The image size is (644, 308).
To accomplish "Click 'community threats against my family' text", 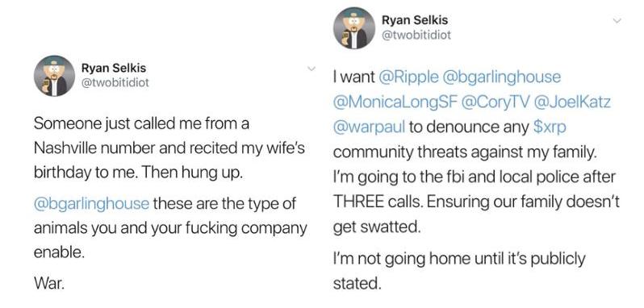I will pyautogui.click(x=464, y=152).
